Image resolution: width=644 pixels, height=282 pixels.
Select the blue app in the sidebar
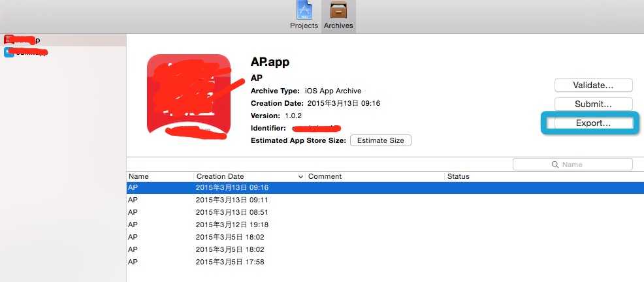pos(63,52)
